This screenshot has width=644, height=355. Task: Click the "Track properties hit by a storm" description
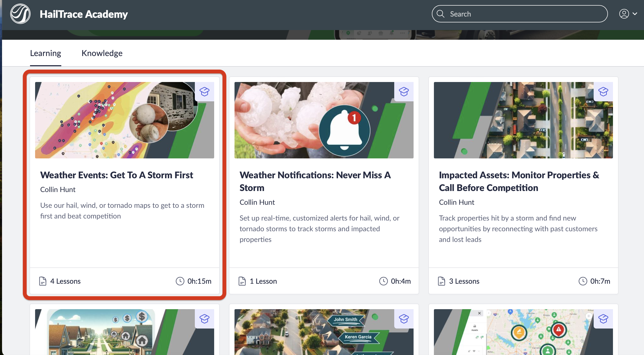518,229
